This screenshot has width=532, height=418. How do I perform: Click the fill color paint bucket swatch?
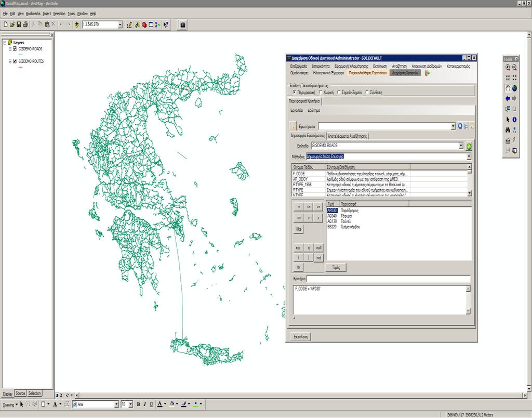172,404
